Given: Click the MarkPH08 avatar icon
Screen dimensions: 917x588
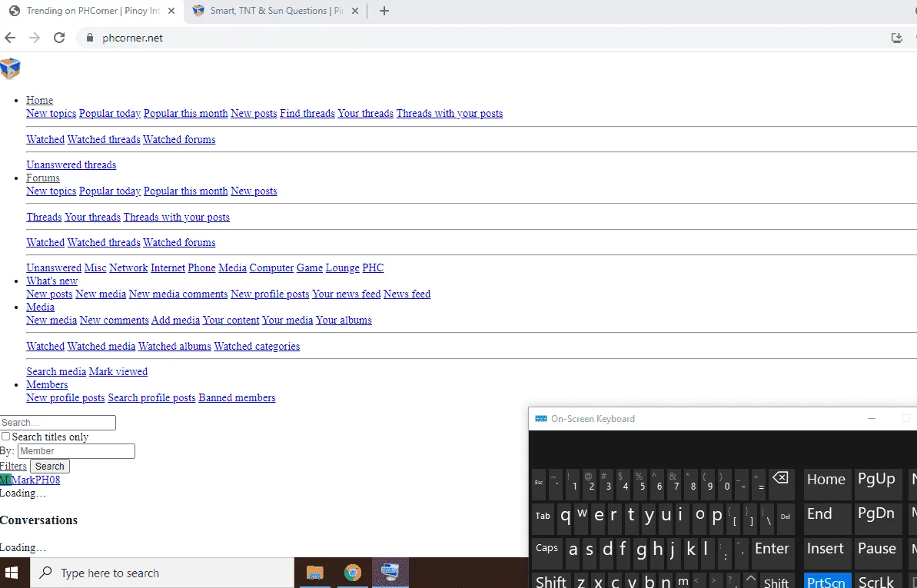Looking at the screenshot, I should 5,480.
